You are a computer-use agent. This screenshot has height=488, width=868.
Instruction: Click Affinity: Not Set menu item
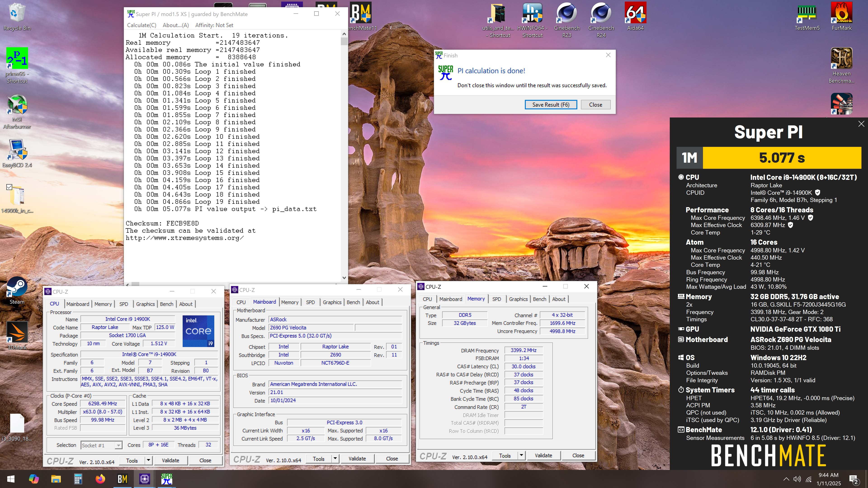pos(214,25)
